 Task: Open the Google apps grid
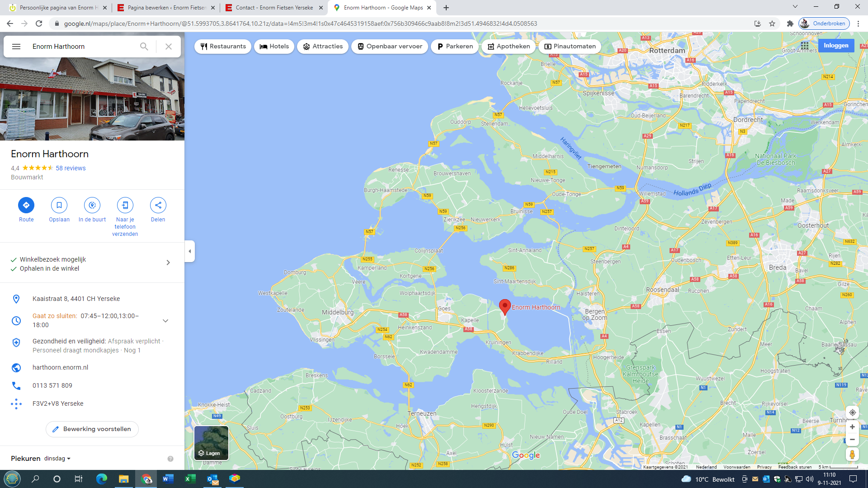[805, 45]
